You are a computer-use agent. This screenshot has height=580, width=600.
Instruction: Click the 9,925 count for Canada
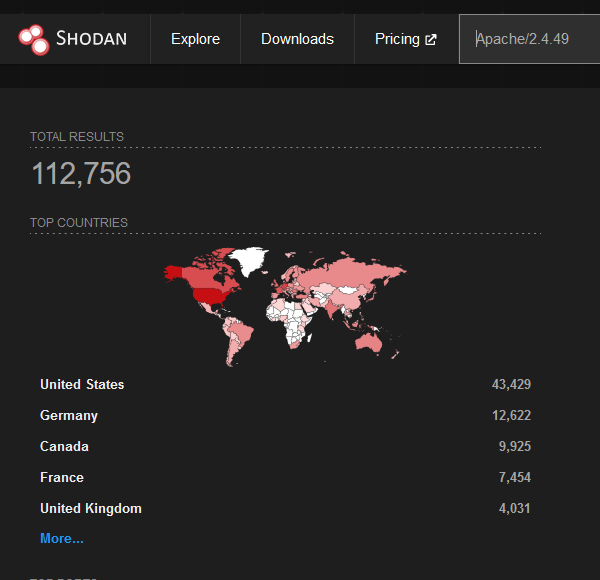(x=515, y=446)
